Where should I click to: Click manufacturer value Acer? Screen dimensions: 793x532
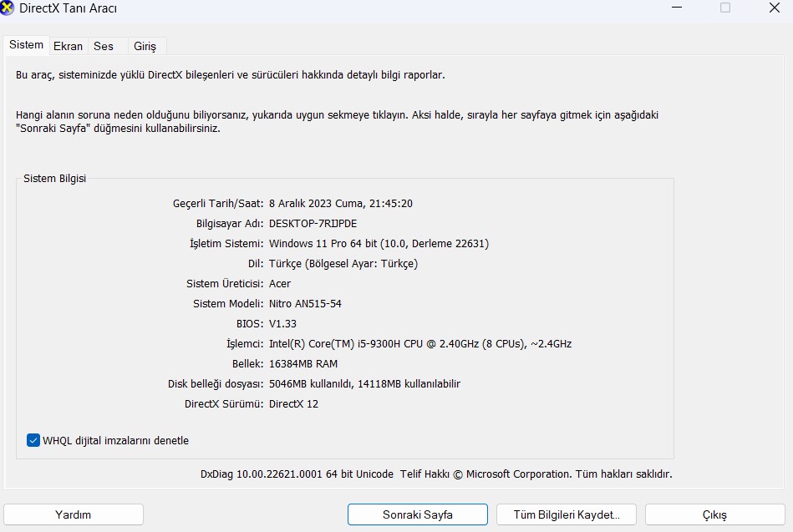280,284
